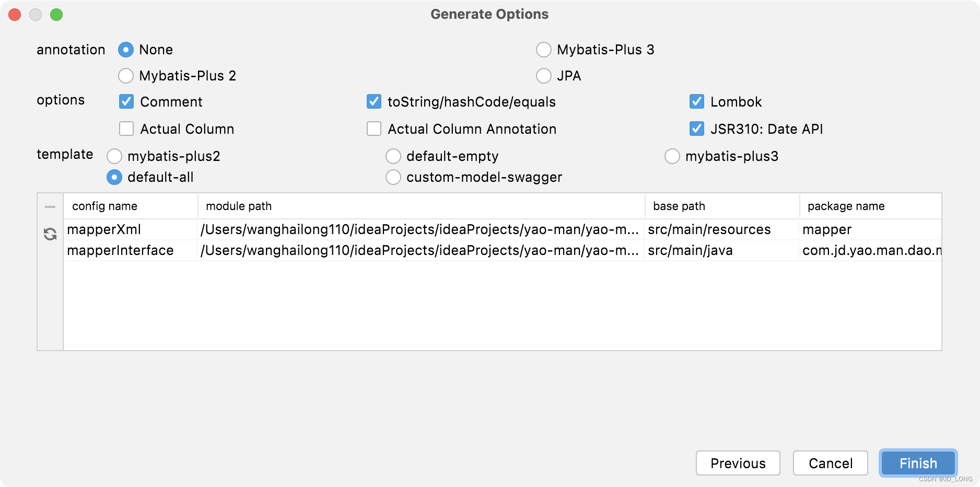Choose the custom-model-swagger template
This screenshot has width=980, height=487.
(393, 177)
